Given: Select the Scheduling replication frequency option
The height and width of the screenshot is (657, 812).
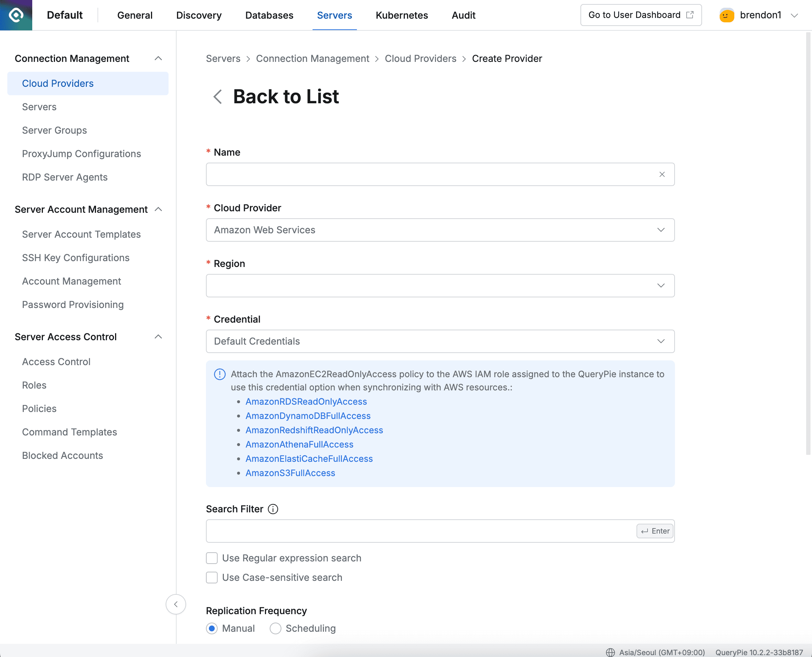Looking at the screenshot, I should click(x=275, y=628).
